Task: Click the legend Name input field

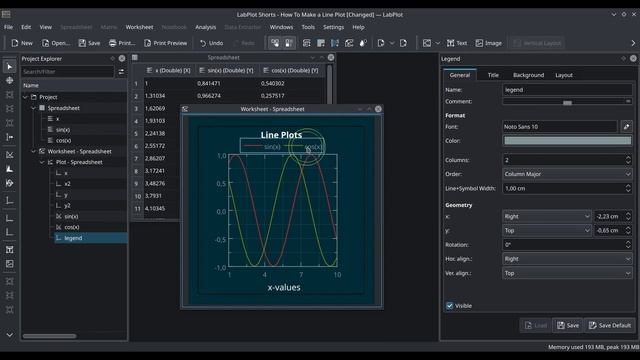Action: [x=567, y=90]
